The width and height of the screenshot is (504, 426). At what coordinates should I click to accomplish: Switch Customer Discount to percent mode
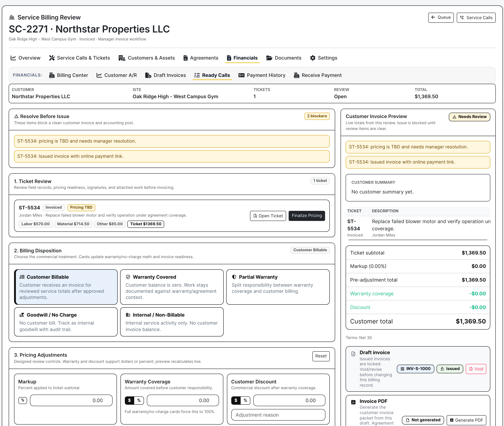246,400
